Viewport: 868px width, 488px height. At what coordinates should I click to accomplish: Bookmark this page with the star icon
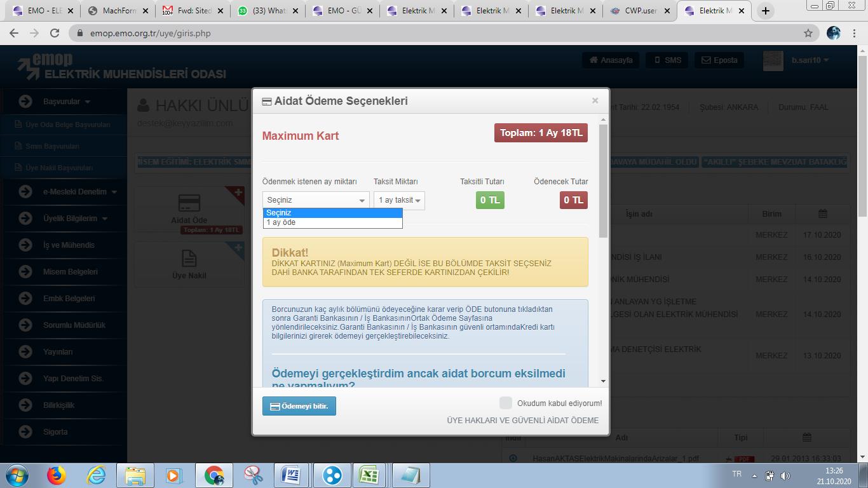pos(808,33)
